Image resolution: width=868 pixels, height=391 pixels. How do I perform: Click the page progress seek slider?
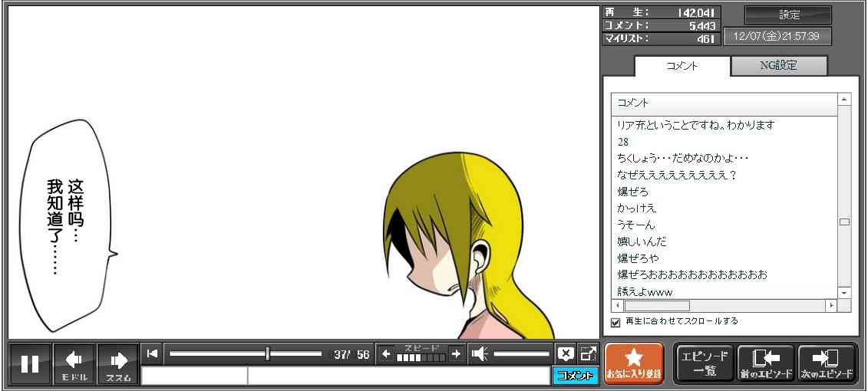tap(246, 353)
